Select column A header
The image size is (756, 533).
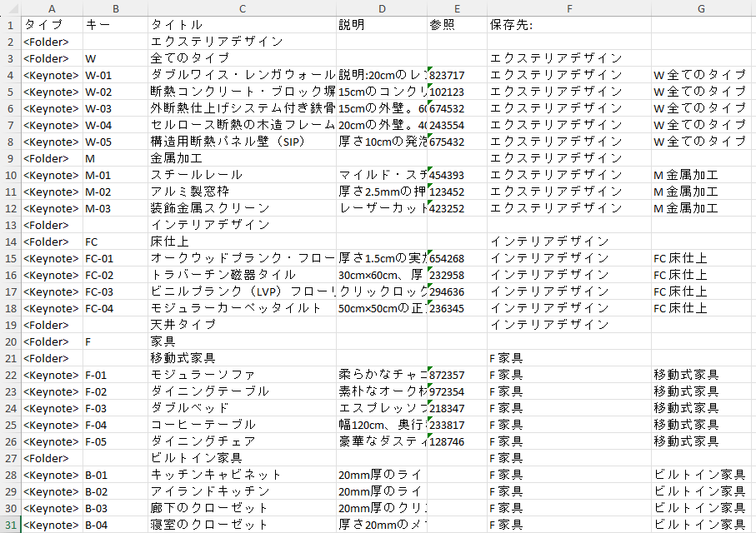[x=52, y=8]
